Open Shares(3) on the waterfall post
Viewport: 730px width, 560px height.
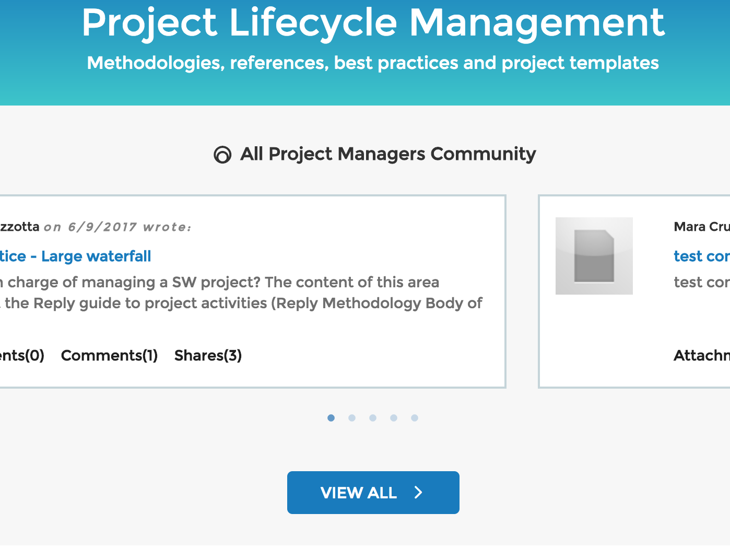coord(208,356)
